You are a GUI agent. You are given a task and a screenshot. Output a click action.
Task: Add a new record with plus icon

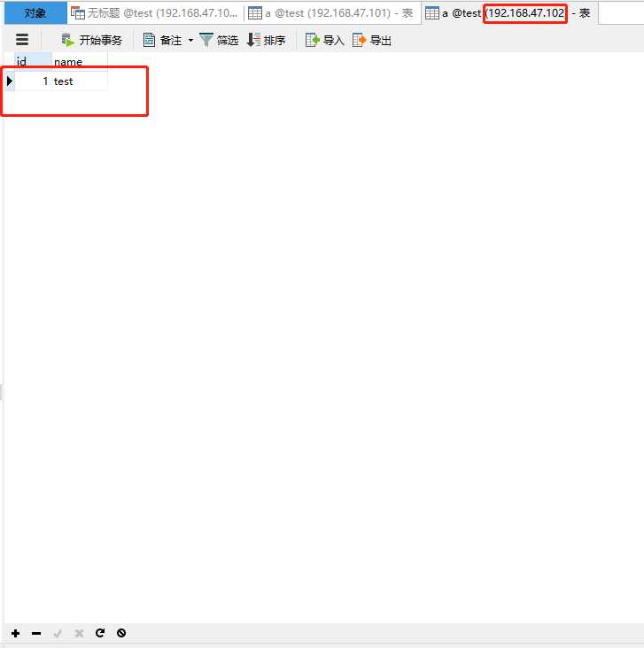[x=16, y=633]
